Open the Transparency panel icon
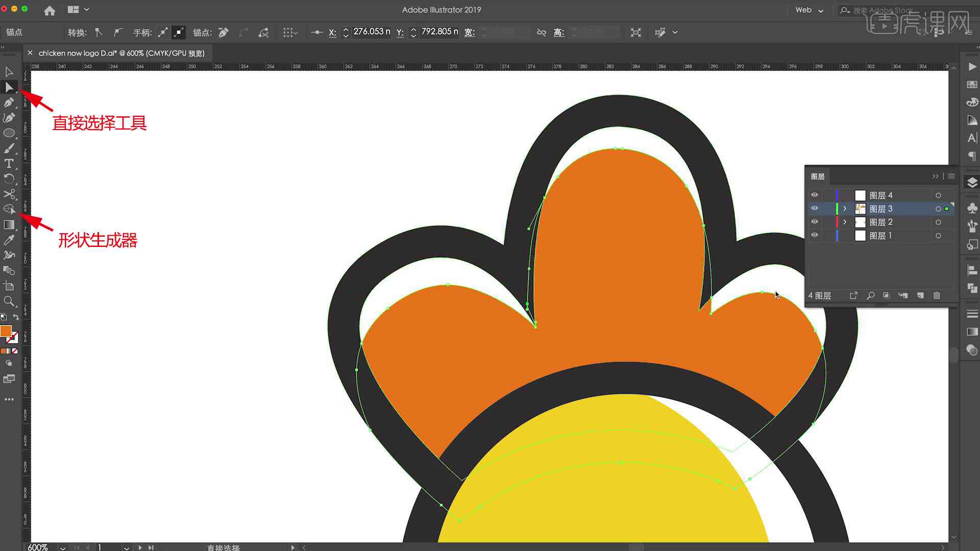The image size is (980, 551). point(972,350)
